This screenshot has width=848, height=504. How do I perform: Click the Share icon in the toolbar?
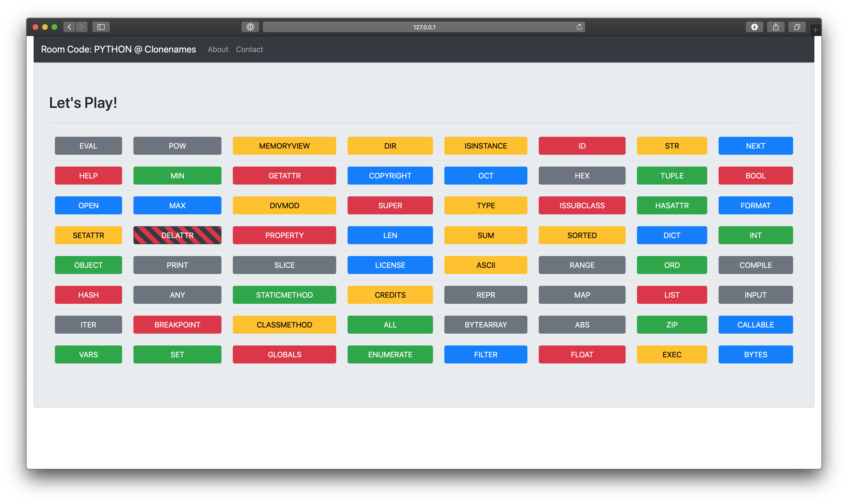tap(776, 27)
